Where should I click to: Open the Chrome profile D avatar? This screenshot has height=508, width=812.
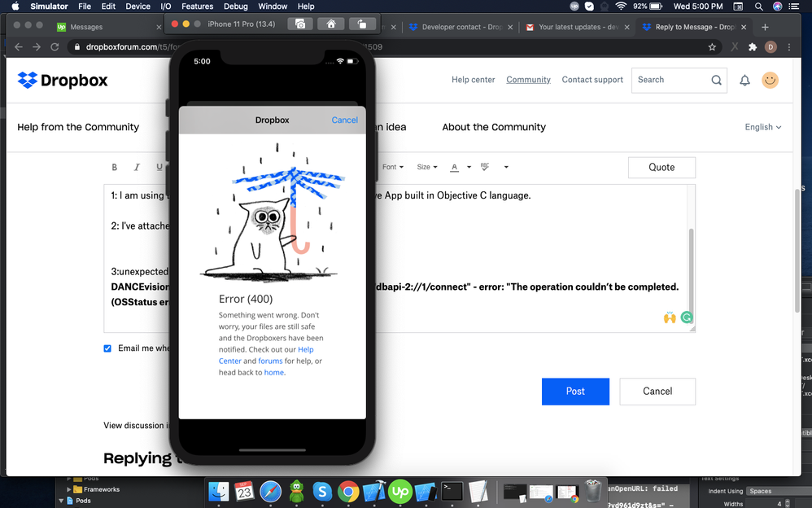pos(771,46)
